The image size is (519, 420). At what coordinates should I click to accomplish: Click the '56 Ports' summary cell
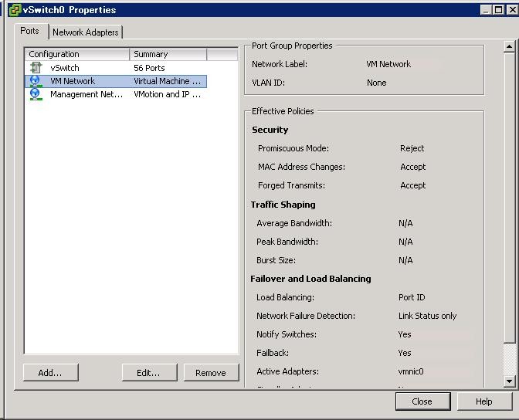[149, 68]
